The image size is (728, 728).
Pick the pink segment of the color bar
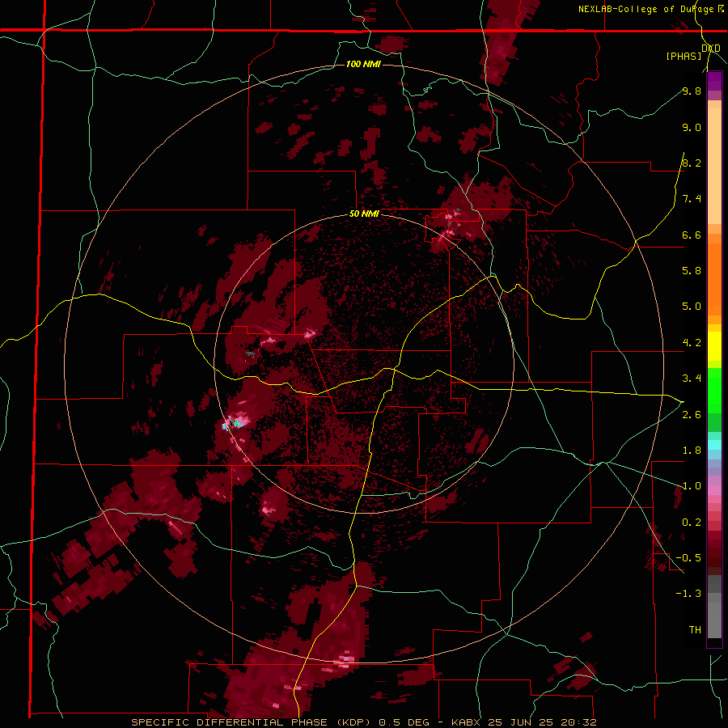pos(714,490)
